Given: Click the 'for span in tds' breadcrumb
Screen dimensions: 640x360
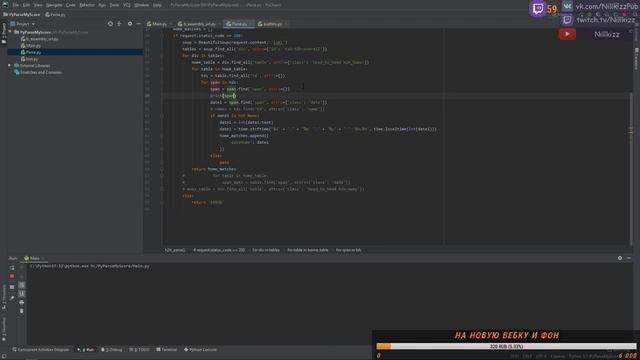Looking at the screenshot, I should coord(349,250).
